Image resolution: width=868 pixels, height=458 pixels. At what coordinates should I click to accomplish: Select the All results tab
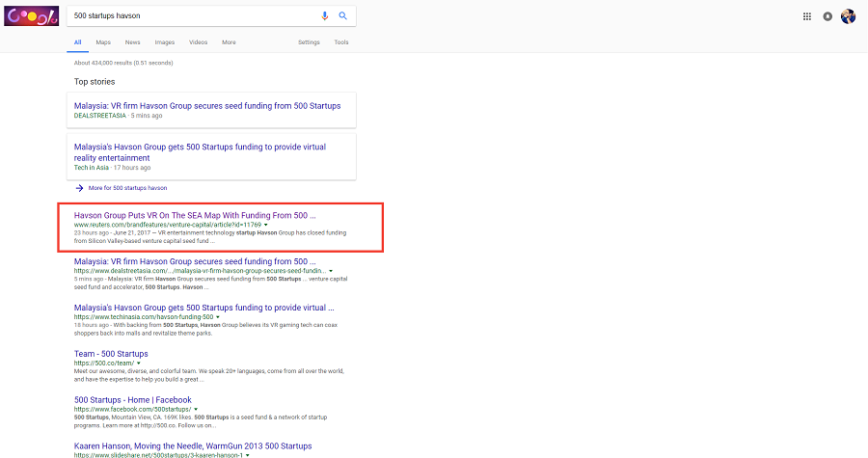tap(77, 42)
